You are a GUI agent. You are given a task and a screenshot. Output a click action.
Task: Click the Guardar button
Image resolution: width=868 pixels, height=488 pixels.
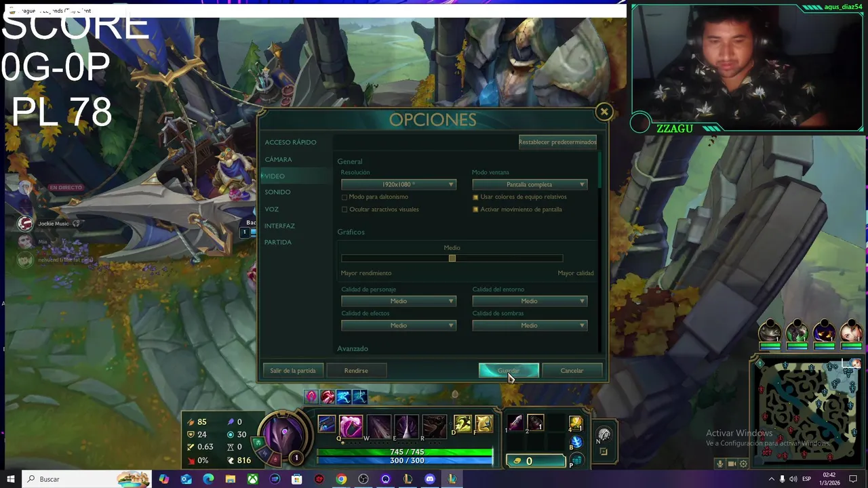(509, 371)
